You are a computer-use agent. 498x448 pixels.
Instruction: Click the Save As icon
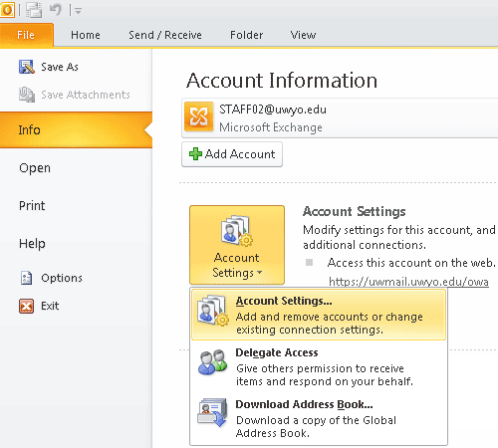point(27,67)
